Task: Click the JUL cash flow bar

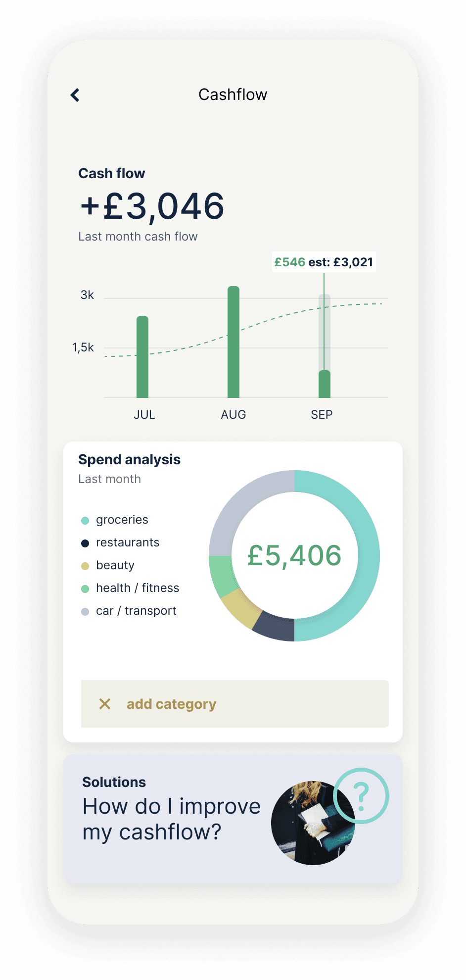Action: click(x=142, y=356)
